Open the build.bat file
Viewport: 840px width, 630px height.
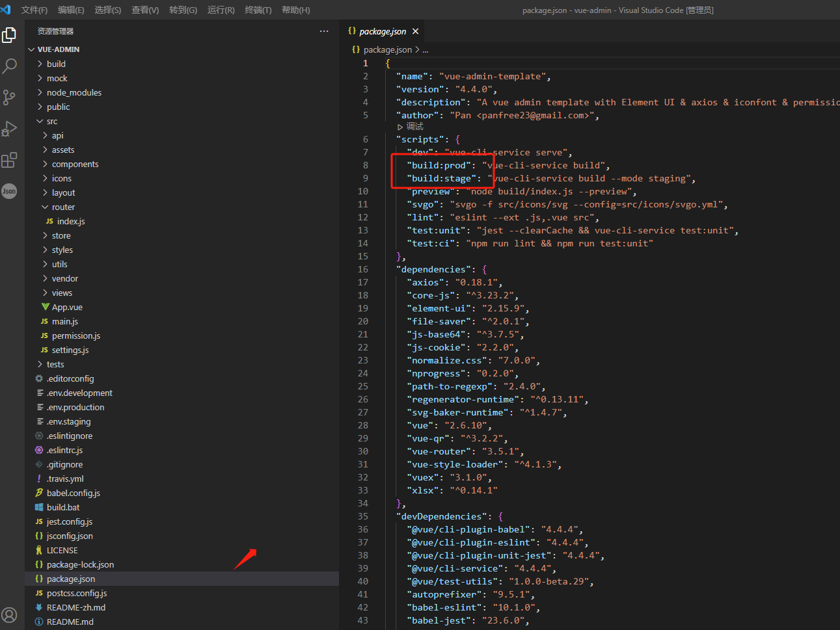pos(182,507)
